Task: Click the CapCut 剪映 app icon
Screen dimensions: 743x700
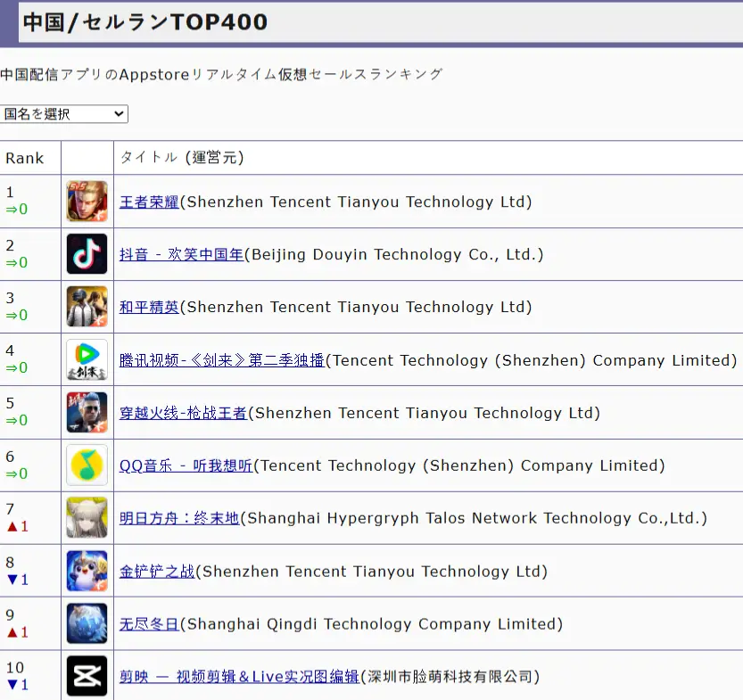Action: (87, 676)
